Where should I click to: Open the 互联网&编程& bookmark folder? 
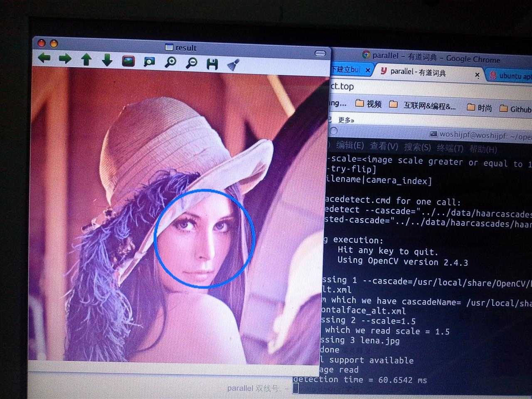coord(423,106)
